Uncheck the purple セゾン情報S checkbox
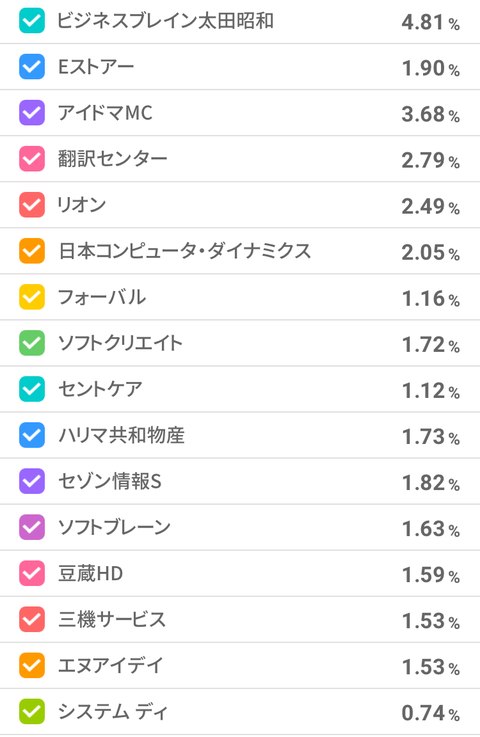 pos(32,481)
